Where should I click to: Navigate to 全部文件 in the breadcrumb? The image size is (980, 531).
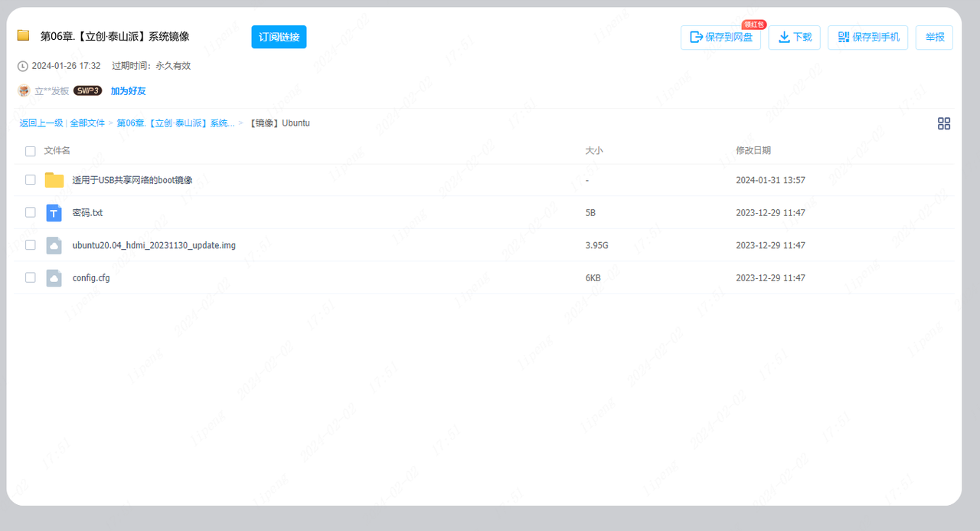pos(87,123)
